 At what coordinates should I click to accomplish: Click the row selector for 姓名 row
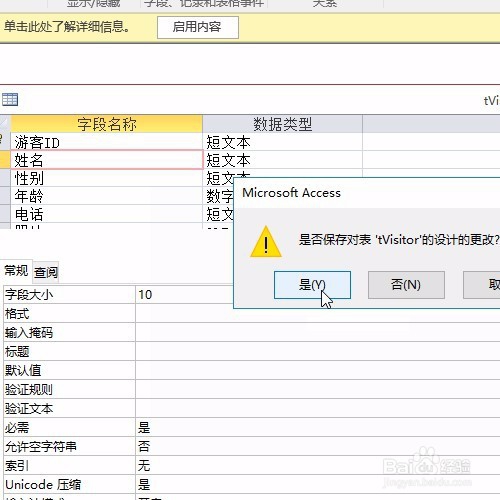click(5, 160)
